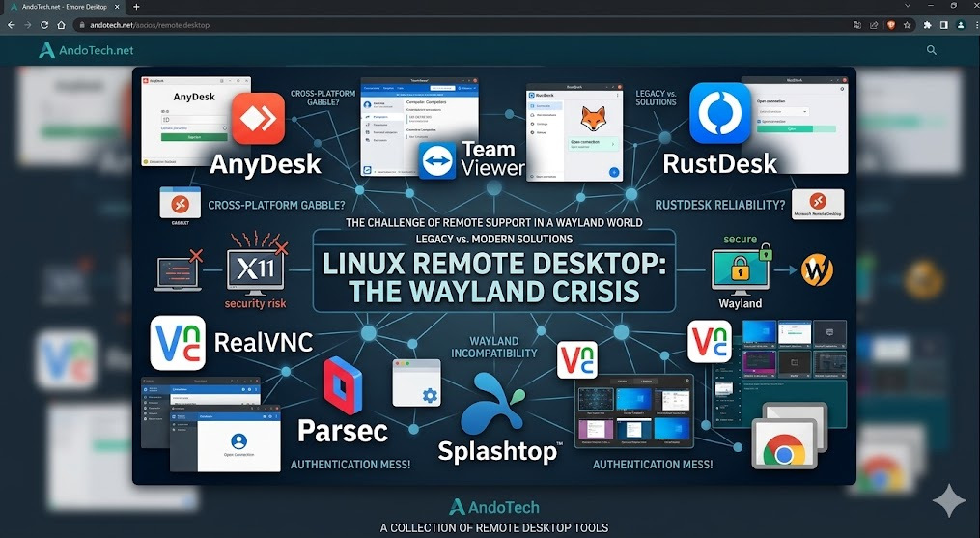Click green connect button in RustDesk window
The image size is (980, 538).
tap(796, 128)
